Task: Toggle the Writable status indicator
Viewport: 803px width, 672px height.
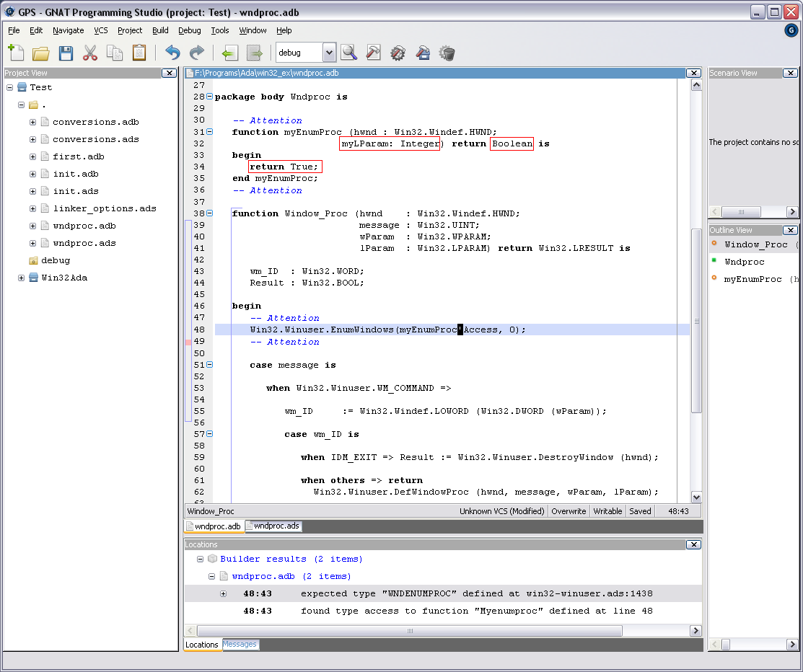Action: coord(607,511)
